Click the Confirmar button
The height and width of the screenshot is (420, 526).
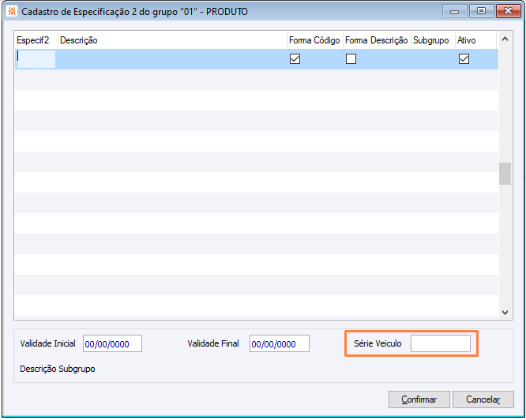pos(419,399)
